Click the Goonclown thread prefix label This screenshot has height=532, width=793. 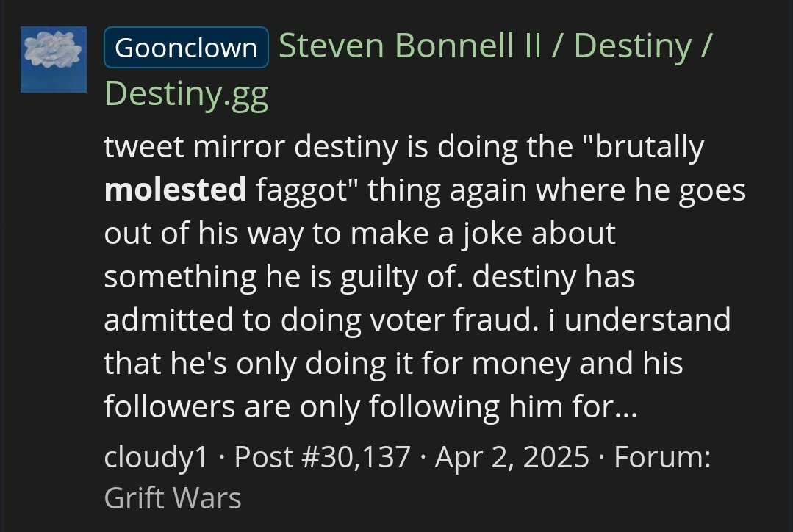(x=186, y=48)
